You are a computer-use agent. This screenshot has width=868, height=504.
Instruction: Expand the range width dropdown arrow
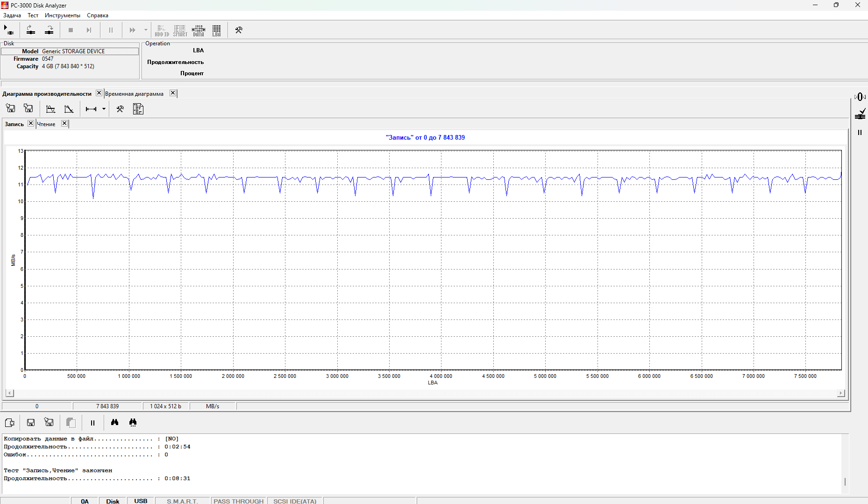104,109
